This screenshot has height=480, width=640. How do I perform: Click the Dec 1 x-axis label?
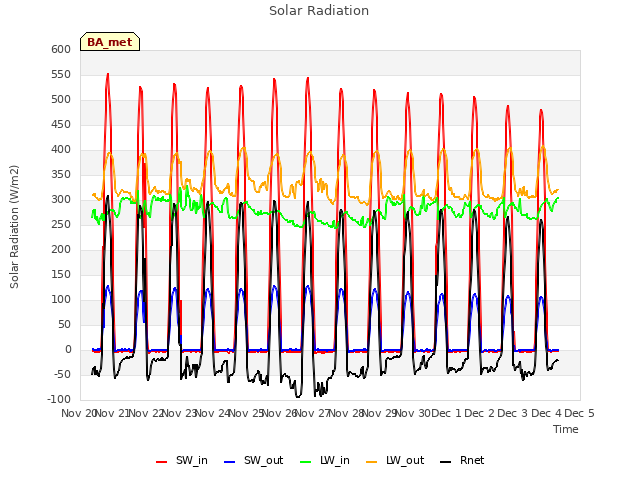pyautogui.click(x=447, y=413)
